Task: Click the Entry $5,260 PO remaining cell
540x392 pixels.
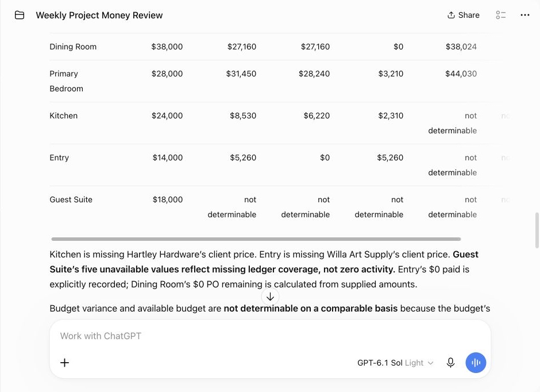Action: [x=390, y=157]
